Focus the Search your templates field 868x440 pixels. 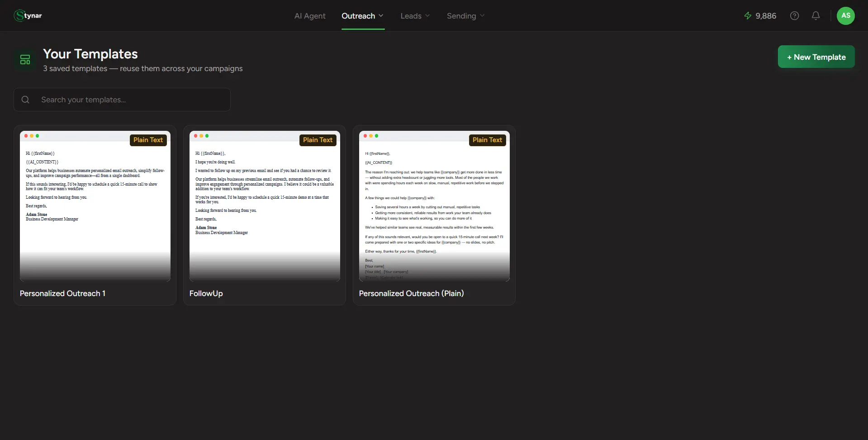[122, 100]
